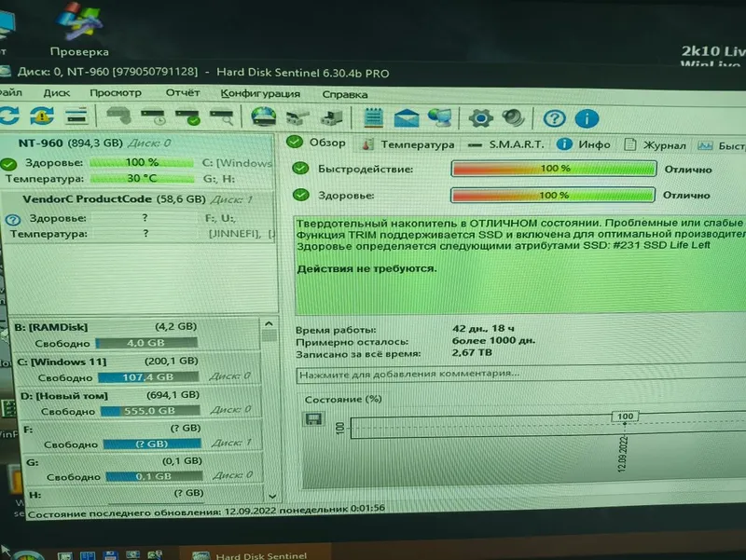The image size is (746, 560).
Task: Click the Быстродействие 100 % bar
Action: pyautogui.click(x=554, y=169)
